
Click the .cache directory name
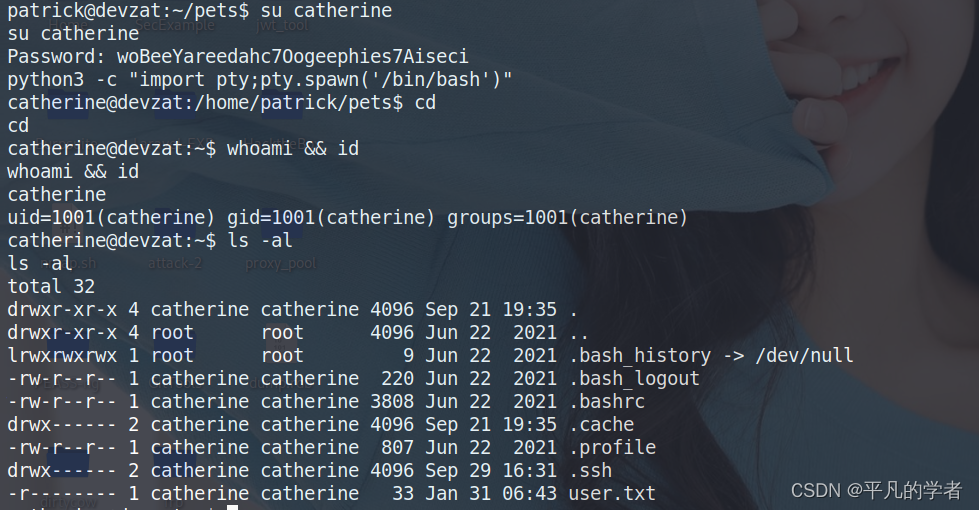click(601, 425)
